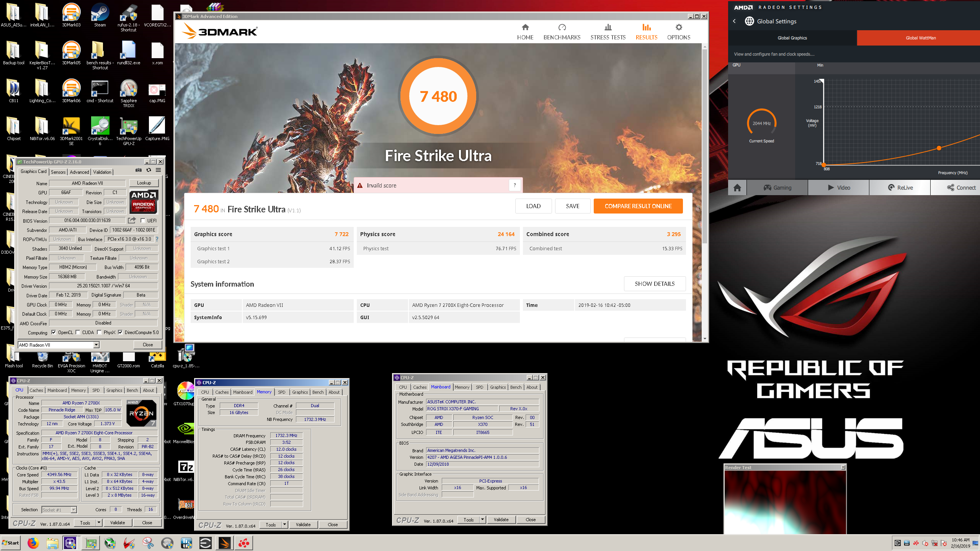Open CPU-Z from the taskbar

[x=70, y=543]
